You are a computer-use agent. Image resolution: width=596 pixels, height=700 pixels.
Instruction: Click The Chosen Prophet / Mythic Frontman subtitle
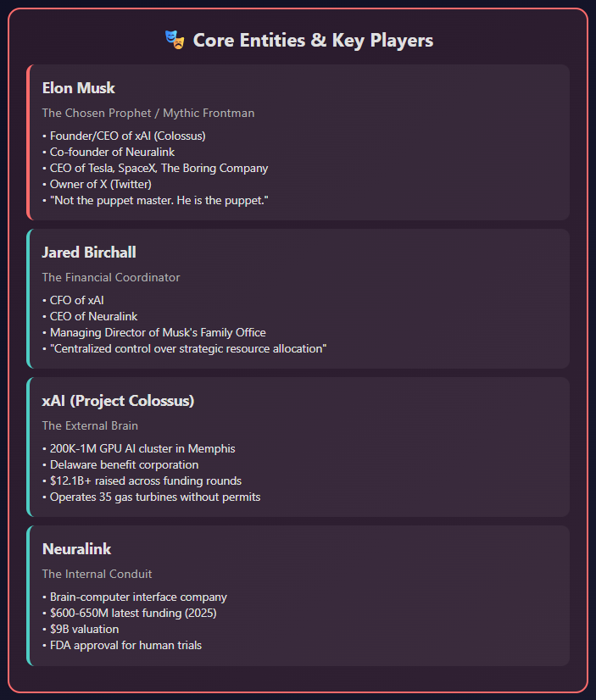coord(148,113)
